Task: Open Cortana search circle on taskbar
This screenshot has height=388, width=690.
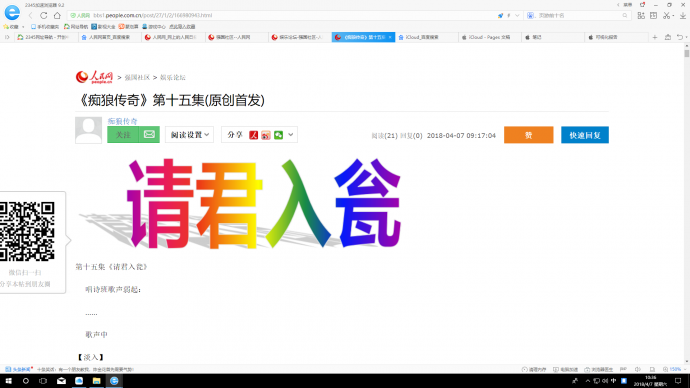Action: 26,381
